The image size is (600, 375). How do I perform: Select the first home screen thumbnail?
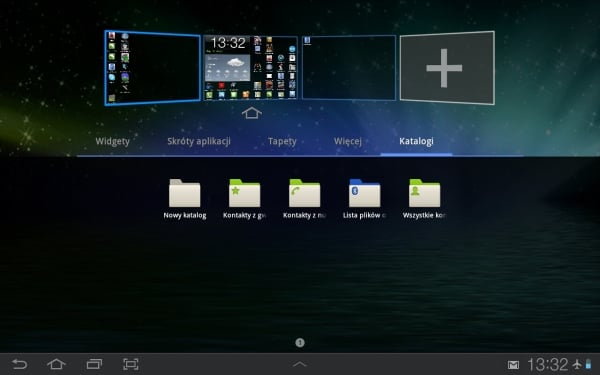tap(152, 68)
